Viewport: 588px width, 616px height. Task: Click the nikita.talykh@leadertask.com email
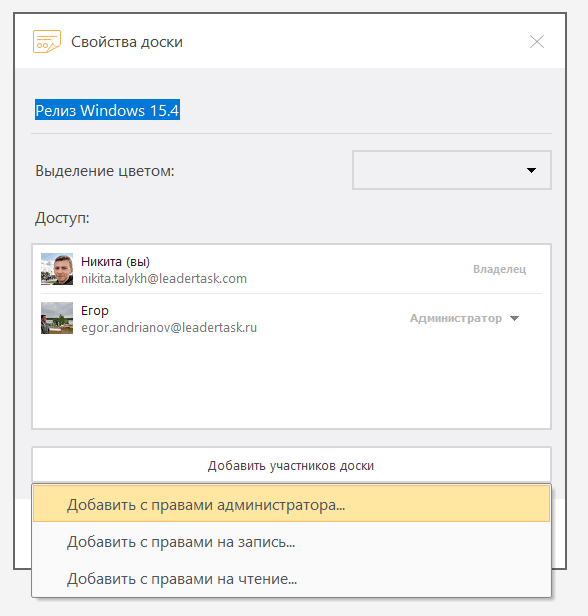tap(164, 279)
